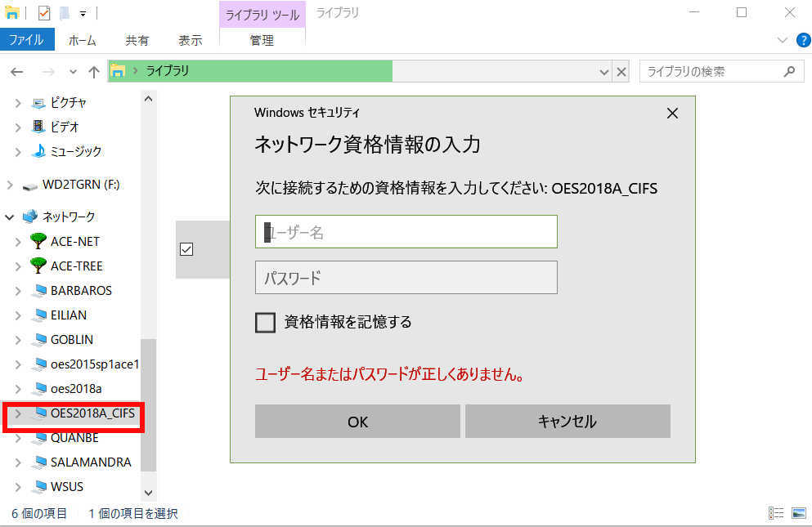Collapse the ネットワーク tree node
Viewport: 812px width, 527px height.
click(x=9, y=217)
